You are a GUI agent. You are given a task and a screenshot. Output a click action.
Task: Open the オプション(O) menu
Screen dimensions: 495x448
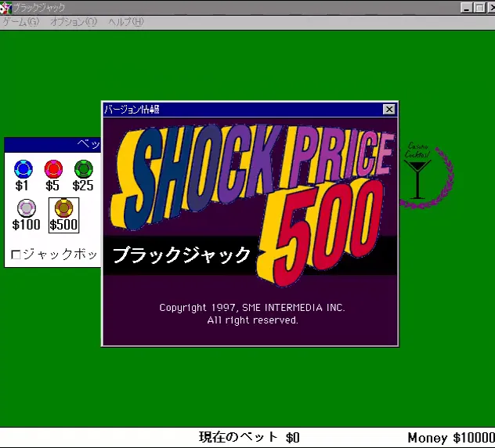pos(74,22)
